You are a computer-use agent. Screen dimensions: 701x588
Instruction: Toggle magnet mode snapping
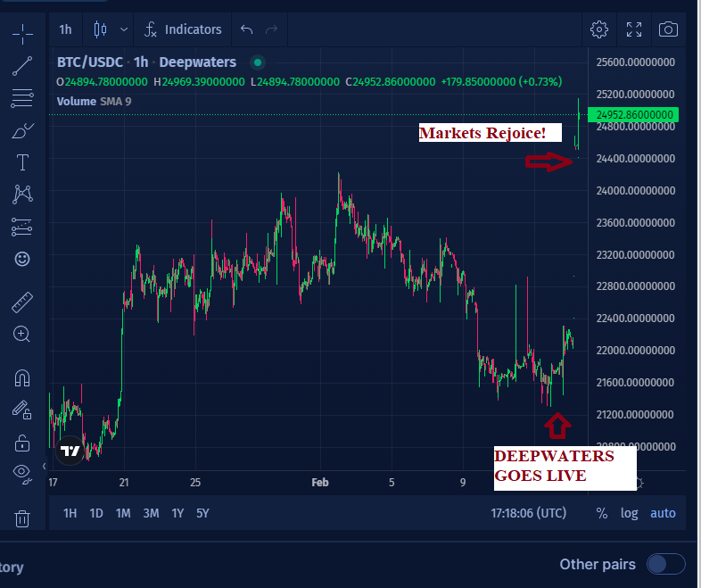pos(22,378)
